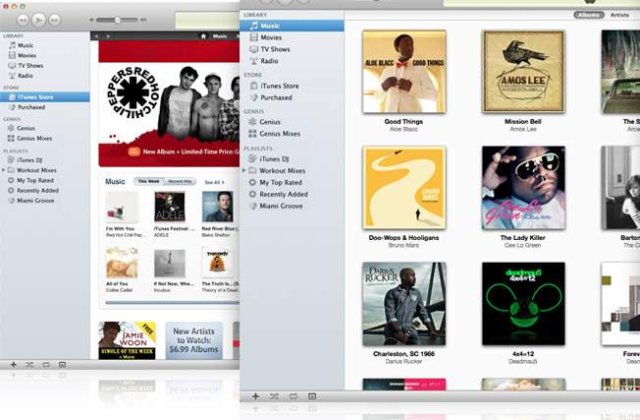Screen dimensions: 640x420
Task: Open Doo-Wops & Hooligans album cover
Action: pos(404,187)
